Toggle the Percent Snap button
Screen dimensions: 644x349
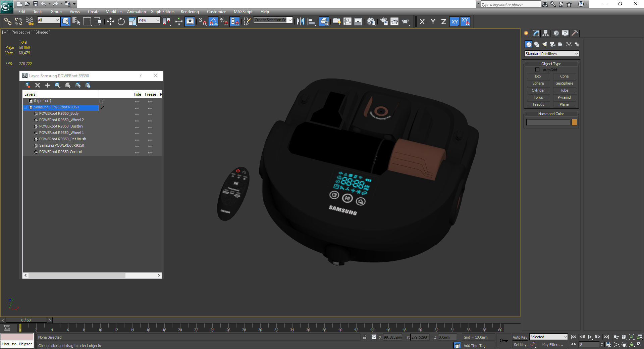224,21
